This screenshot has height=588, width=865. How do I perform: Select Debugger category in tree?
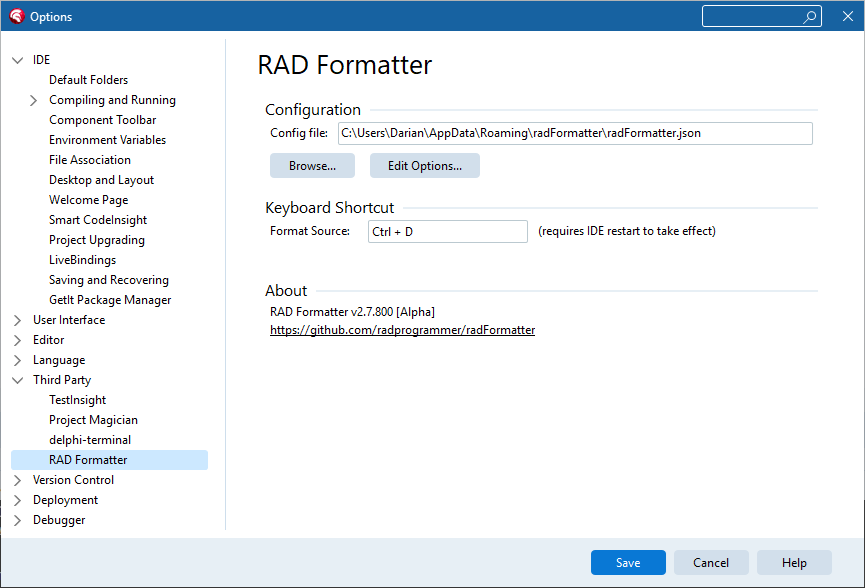coord(59,520)
